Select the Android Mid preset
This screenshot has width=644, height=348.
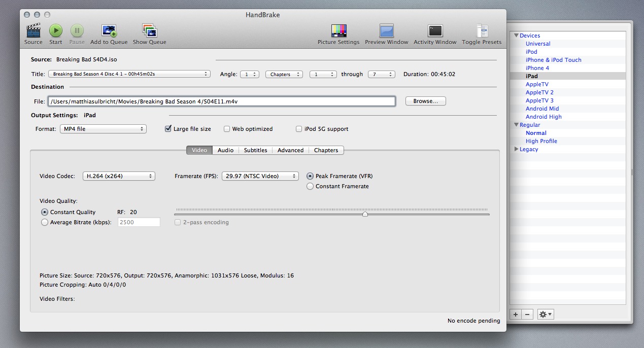543,109
